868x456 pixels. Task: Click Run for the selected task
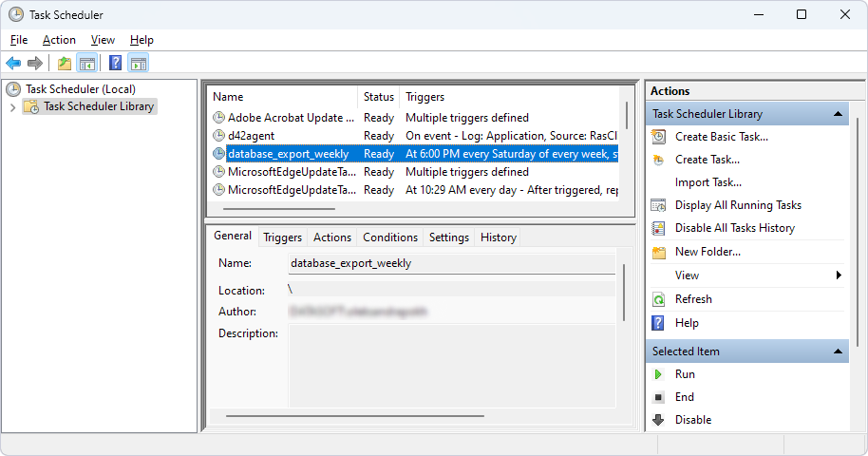tap(685, 374)
